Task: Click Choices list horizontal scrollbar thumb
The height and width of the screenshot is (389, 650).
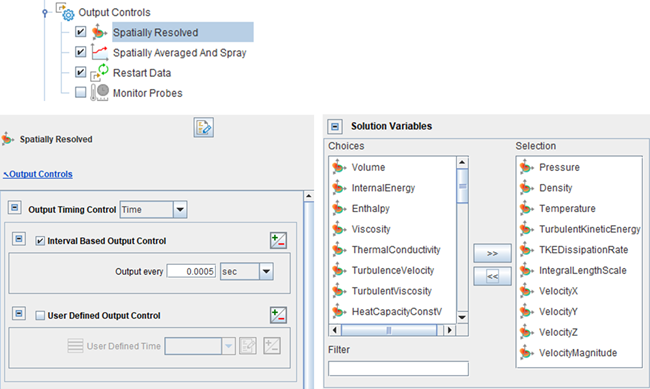Action: pyautogui.click(x=389, y=330)
